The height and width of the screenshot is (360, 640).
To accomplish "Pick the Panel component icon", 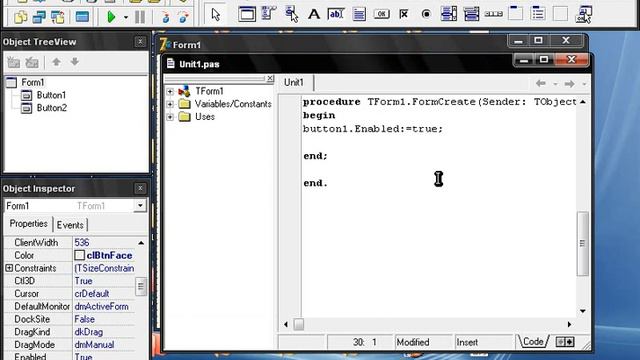I will tap(560, 13).
